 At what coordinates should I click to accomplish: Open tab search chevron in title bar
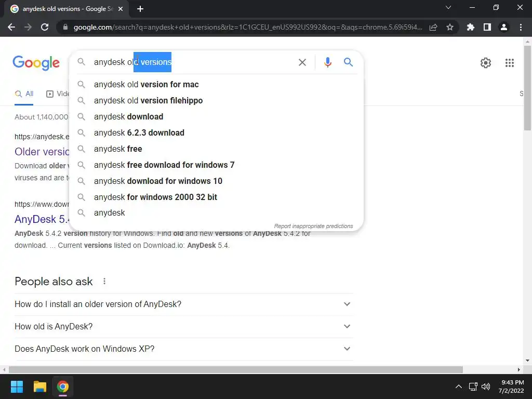click(x=448, y=7)
